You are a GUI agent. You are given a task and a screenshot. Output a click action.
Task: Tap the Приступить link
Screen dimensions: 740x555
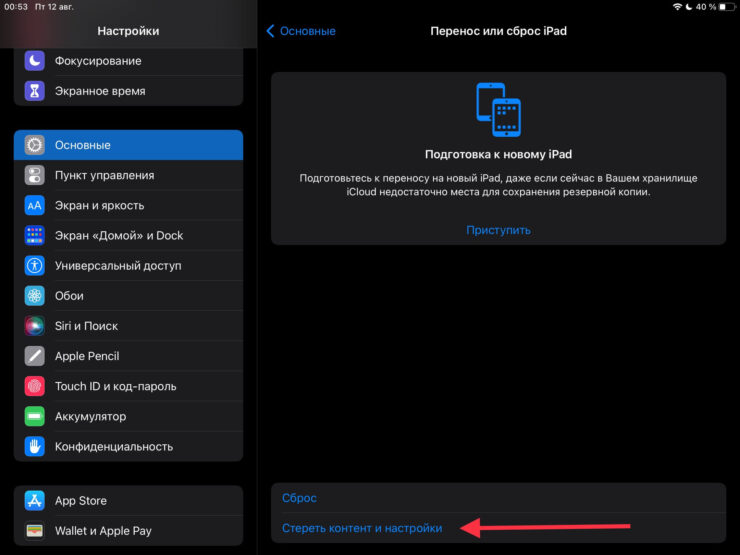point(498,230)
